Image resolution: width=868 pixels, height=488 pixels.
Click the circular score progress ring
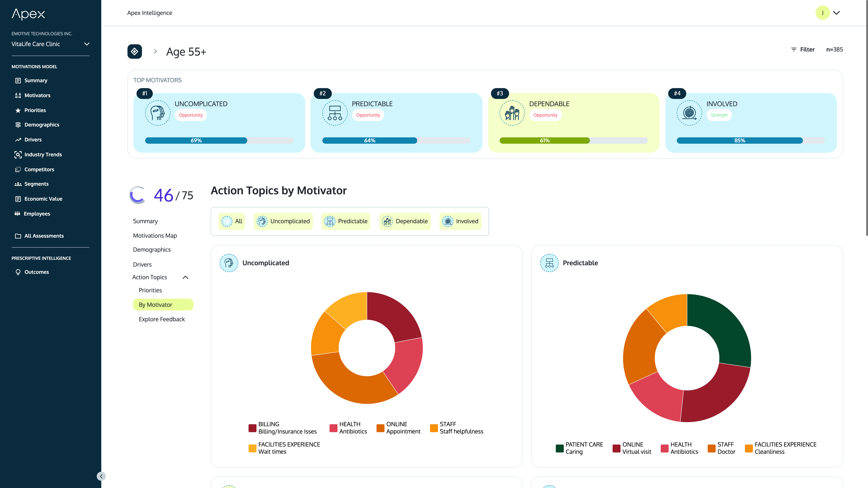138,195
